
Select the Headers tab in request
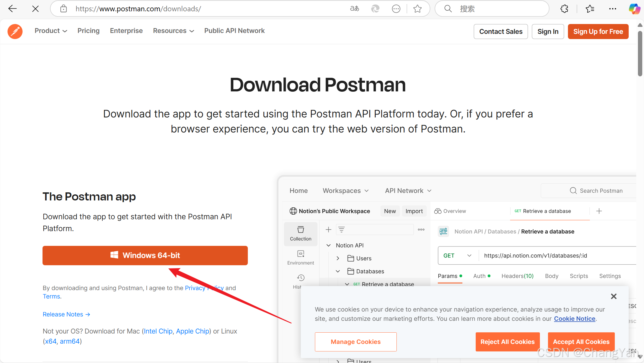pos(518,275)
